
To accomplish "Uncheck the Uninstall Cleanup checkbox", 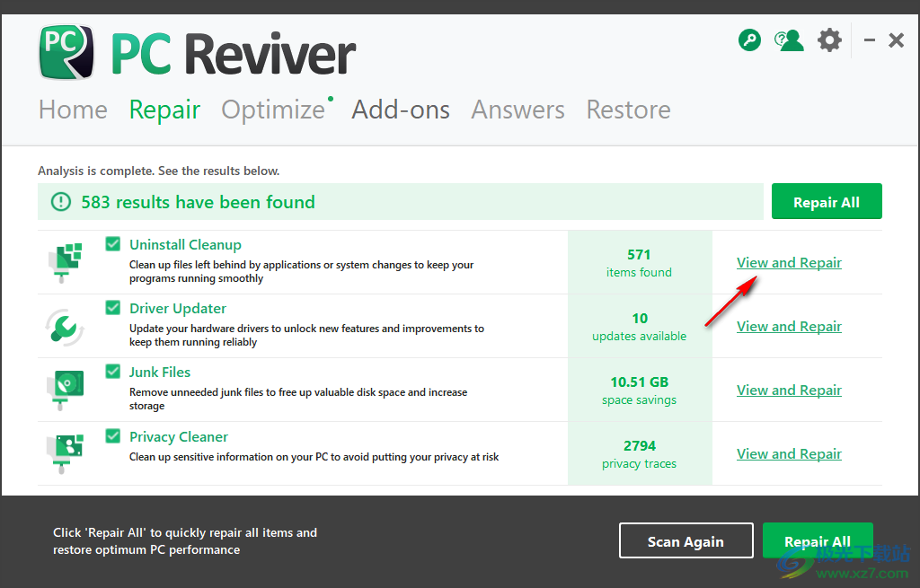I will [x=112, y=244].
